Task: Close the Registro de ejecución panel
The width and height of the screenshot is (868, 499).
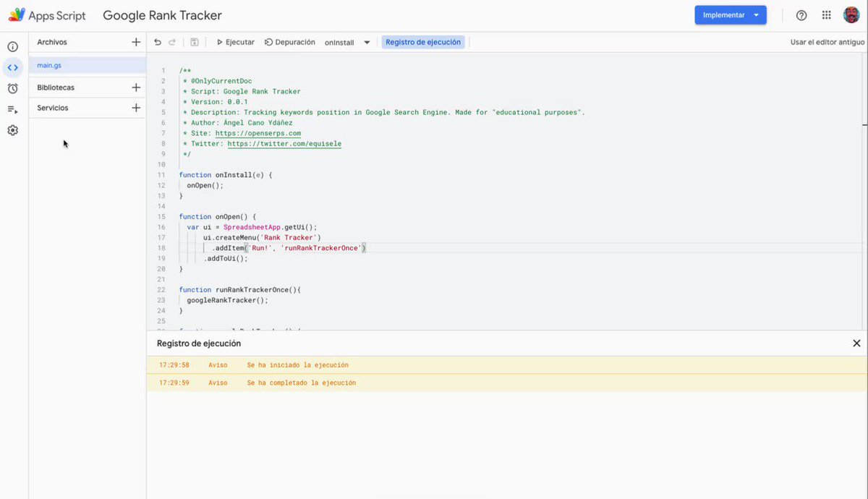Action: click(856, 344)
